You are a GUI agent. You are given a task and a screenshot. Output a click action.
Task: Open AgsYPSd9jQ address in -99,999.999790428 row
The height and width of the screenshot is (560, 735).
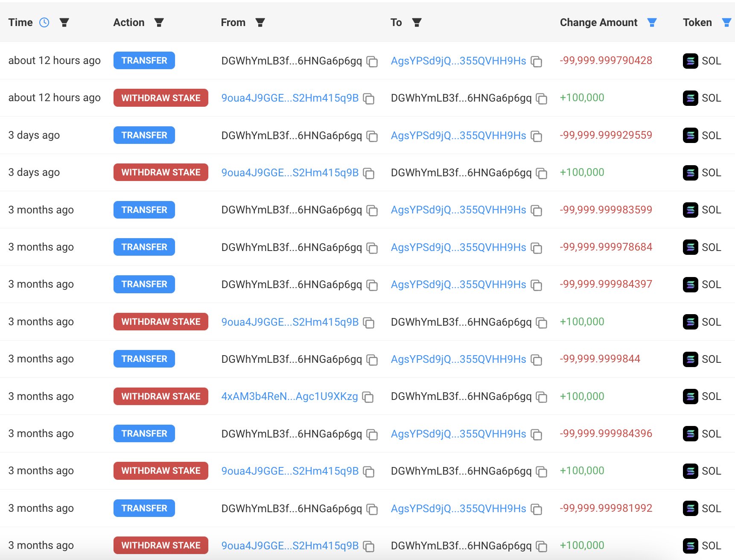(458, 61)
